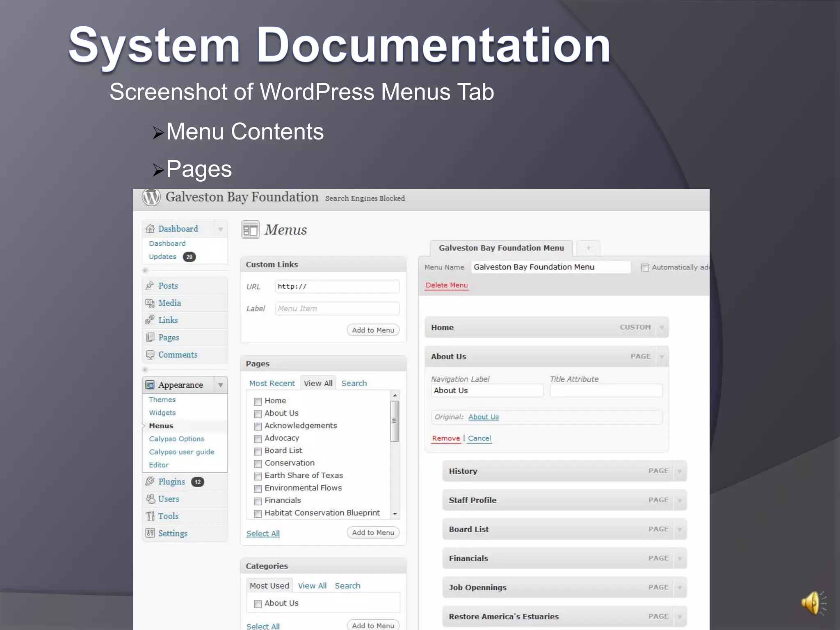The height and width of the screenshot is (630, 840).
Task: Click the Tools icon in sidebar
Action: (150, 516)
